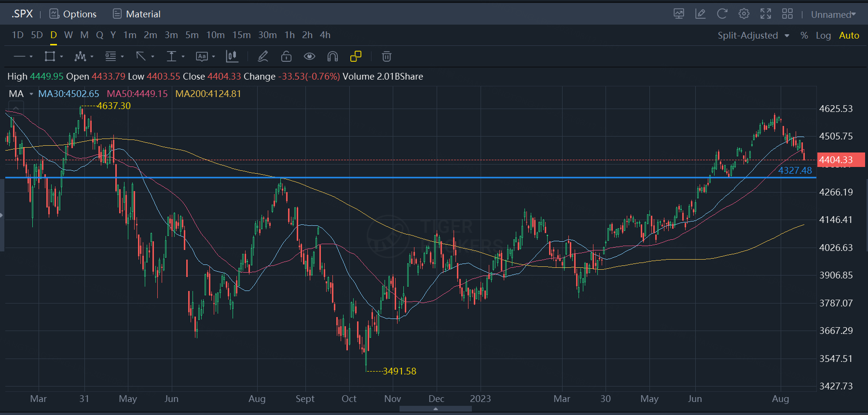Click the Options icon in header

[x=55, y=14]
